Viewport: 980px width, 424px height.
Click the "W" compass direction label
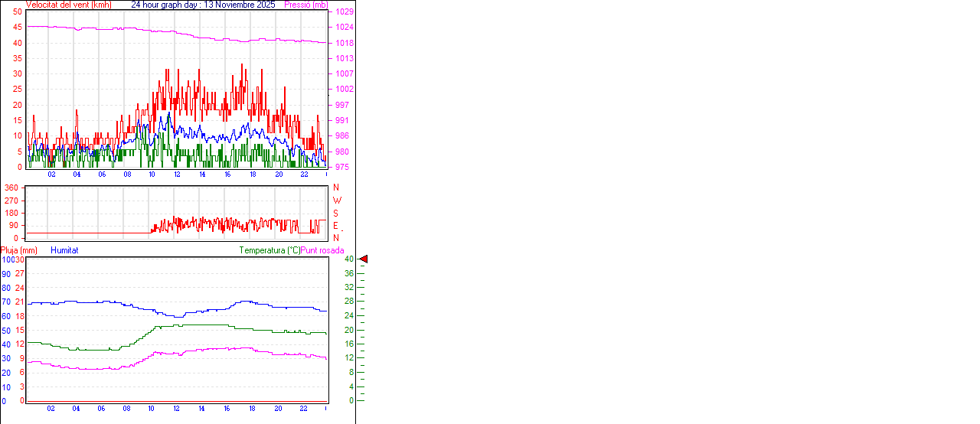click(x=337, y=201)
